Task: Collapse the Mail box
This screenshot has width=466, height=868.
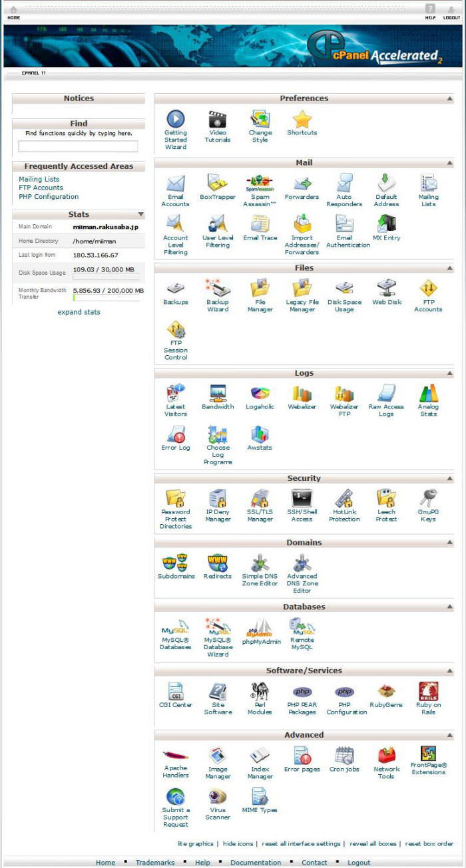Action: tap(450, 163)
